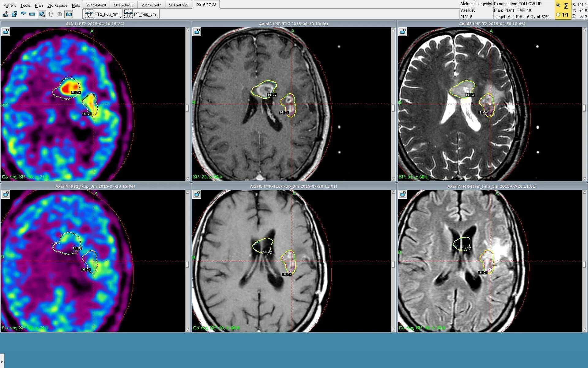This screenshot has height=368, width=588.
Task: Switch to the 2015-06-07 tab
Action: [151, 5]
